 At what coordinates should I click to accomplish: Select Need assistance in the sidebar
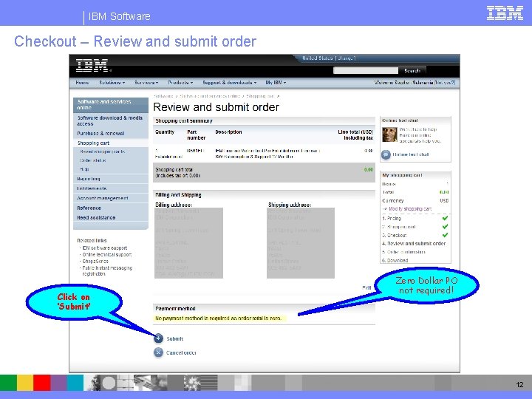click(96, 217)
